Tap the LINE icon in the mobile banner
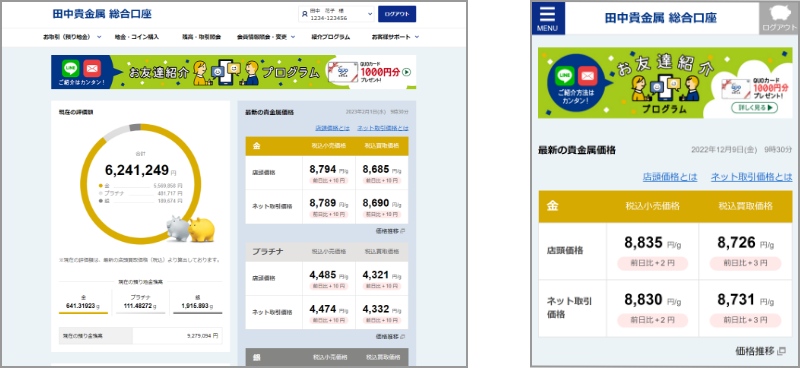This screenshot has width=800, height=368. pyautogui.click(x=565, y=76)
